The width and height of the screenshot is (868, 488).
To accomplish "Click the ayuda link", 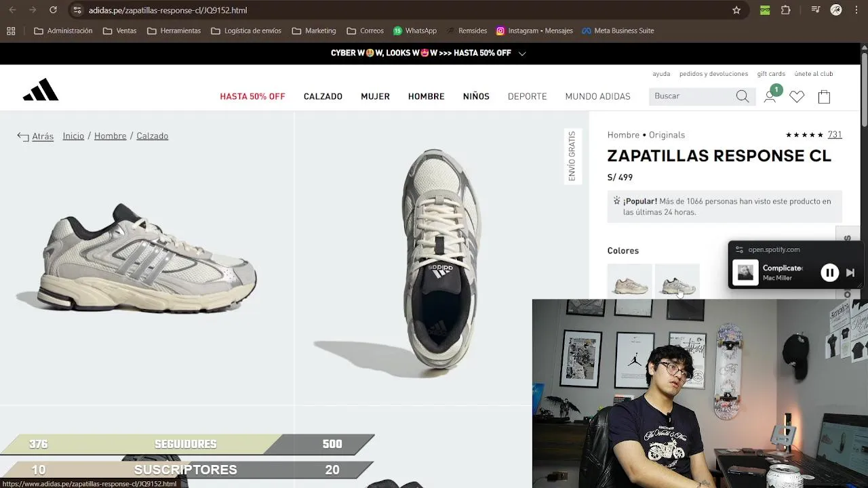I will coord(661,74).
